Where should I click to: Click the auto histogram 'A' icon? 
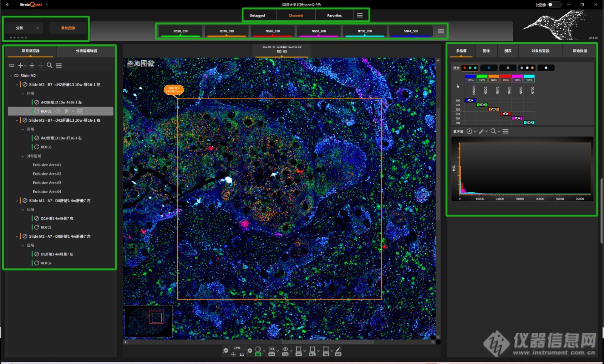[x=469, y=131]
